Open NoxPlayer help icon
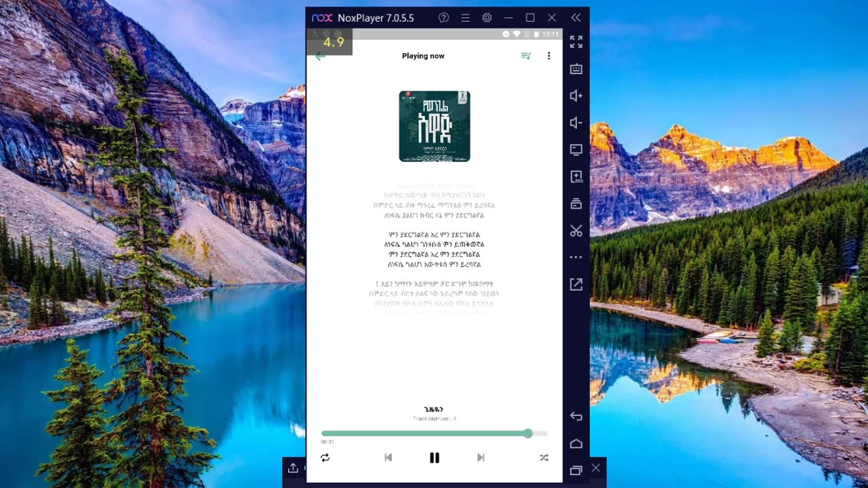 [443, 18]
